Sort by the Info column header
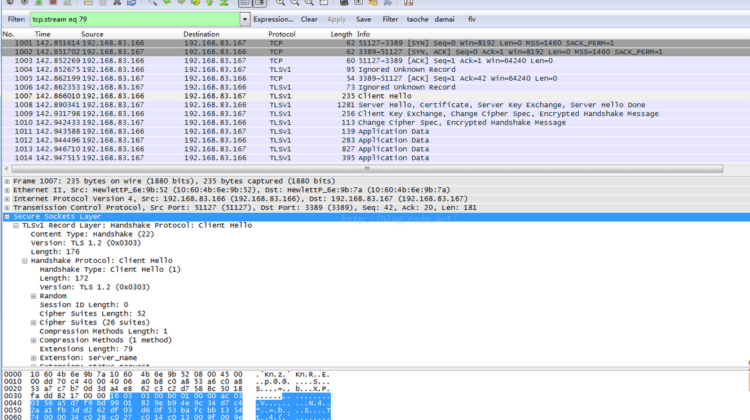 364,34
